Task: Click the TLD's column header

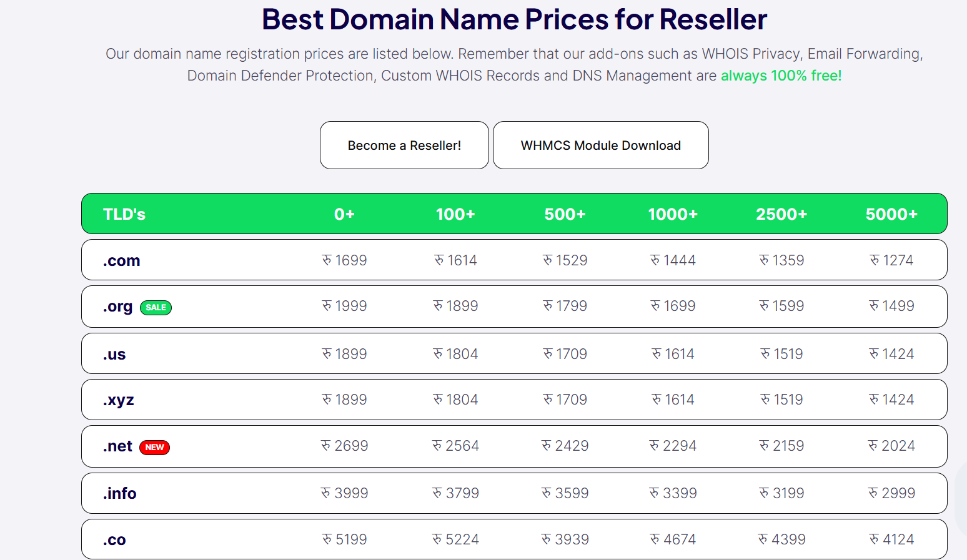Action: pos(124,214)
